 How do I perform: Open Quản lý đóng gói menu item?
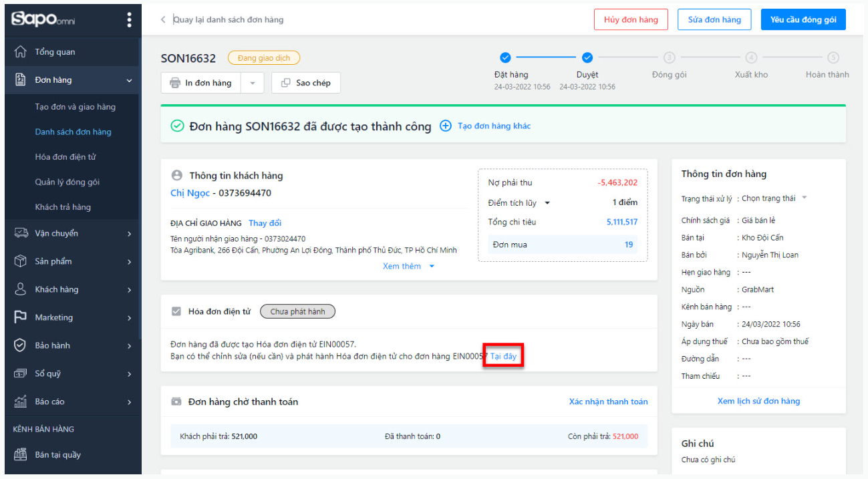pos(67,182)
